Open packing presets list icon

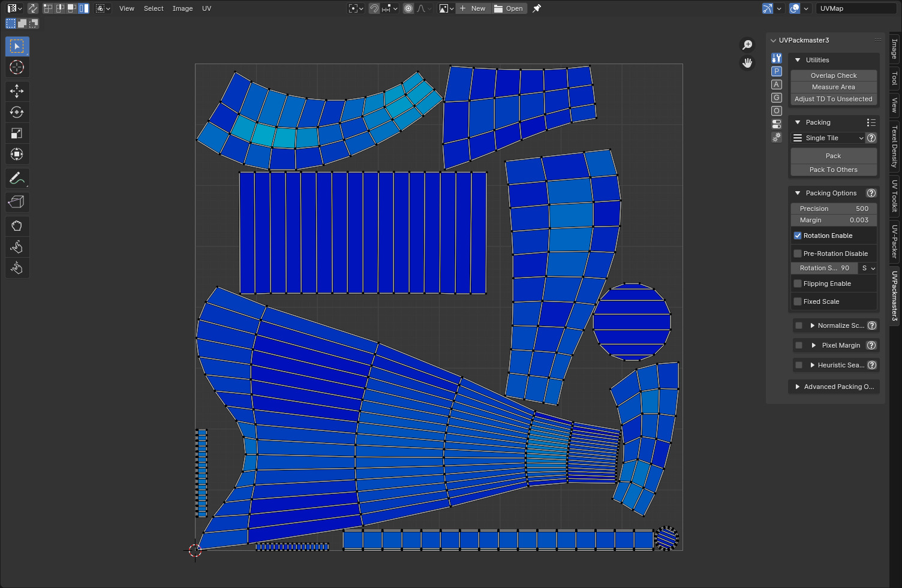coord(871,122)
